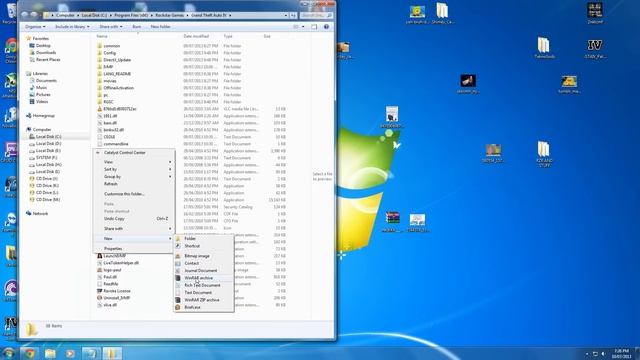
Task: Click the IV desktop icon
Action: (595, 48)
